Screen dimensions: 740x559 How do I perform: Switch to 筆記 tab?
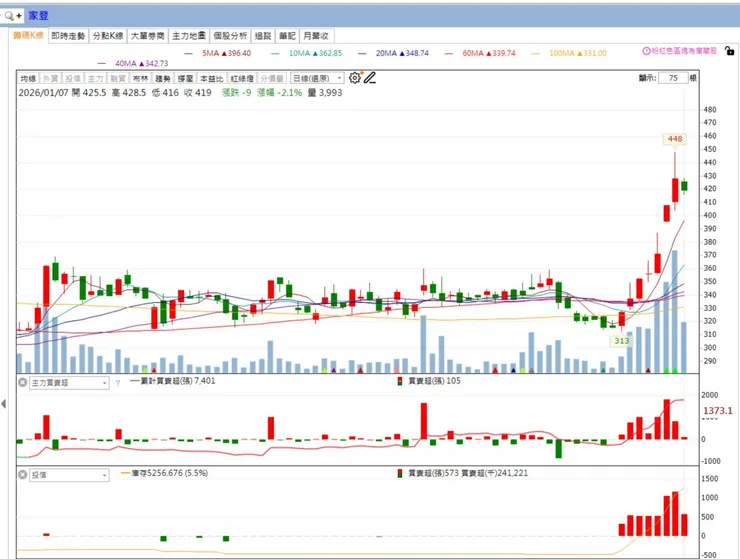(x=286, y=36)
